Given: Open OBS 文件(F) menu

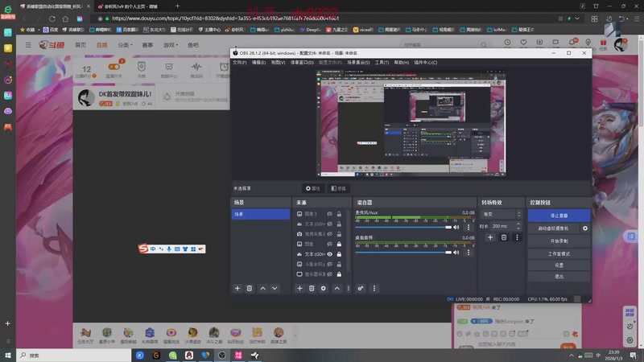Looking at the screenshot, I should coord(240,63).
